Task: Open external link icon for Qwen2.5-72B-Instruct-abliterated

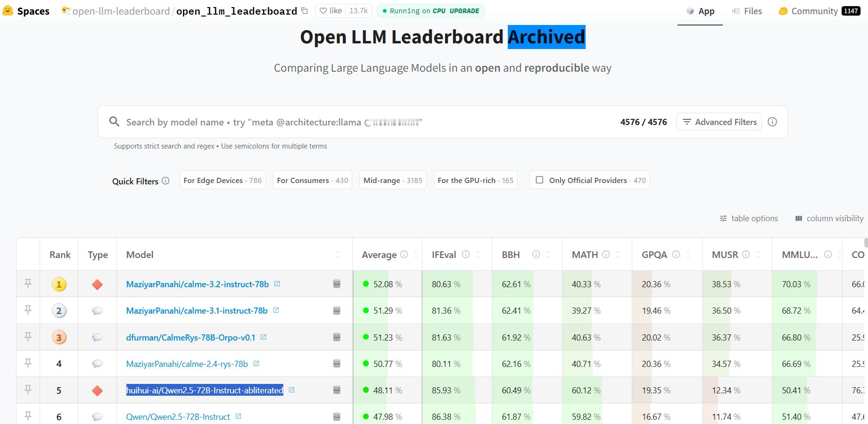Action: pyautogui.click(x=291, y=390)
